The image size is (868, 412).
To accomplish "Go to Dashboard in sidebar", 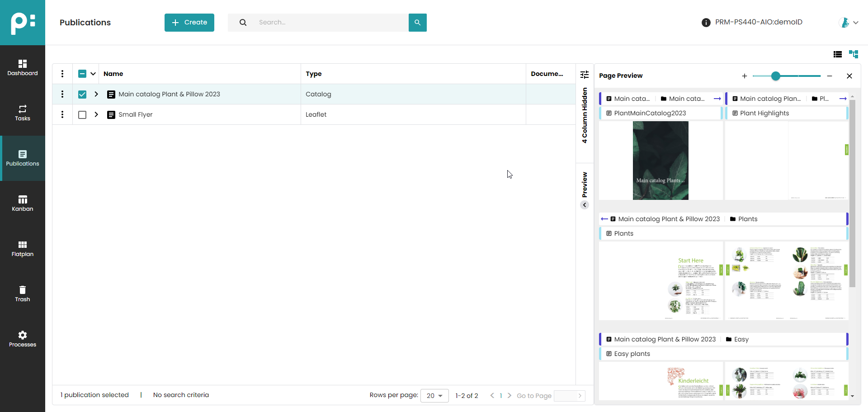I will 22,68.
